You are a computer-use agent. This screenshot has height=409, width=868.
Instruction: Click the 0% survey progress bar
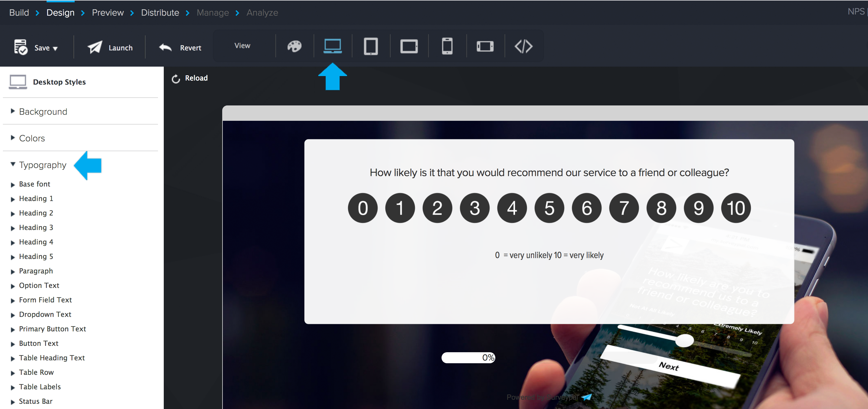pyautogui.click(x=468, y=358)
